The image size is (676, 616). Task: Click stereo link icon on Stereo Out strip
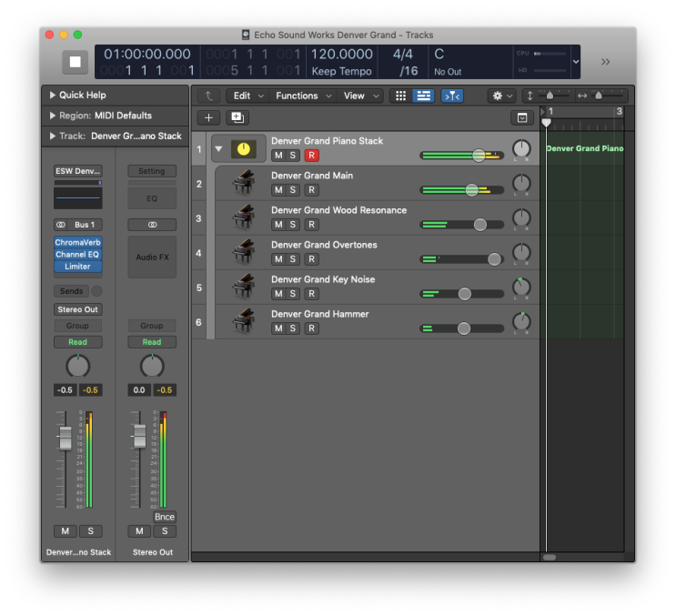coord(152,225)
